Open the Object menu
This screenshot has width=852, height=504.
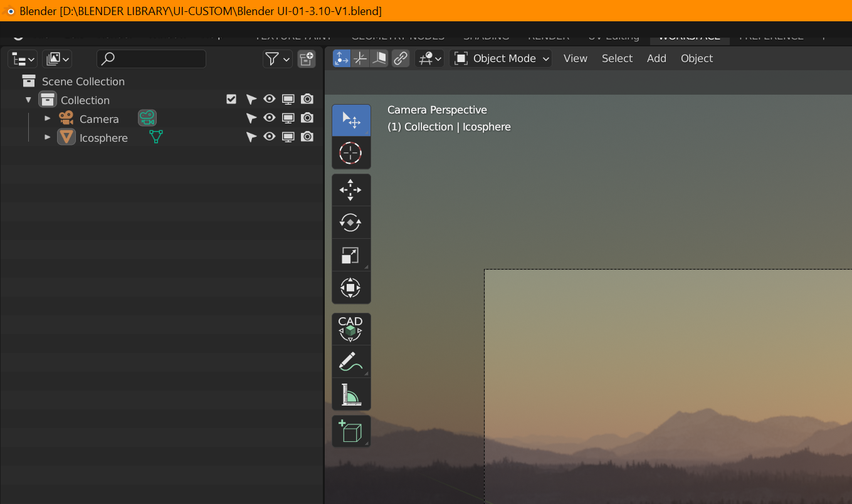tap(697, 58)
